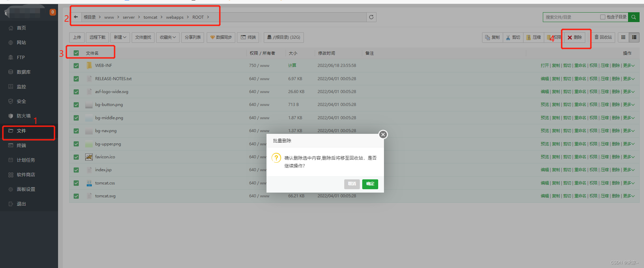Click the 剪切 cut toolbar button
This screenshot has width=644, height=268.
click(x=513, y=37)
